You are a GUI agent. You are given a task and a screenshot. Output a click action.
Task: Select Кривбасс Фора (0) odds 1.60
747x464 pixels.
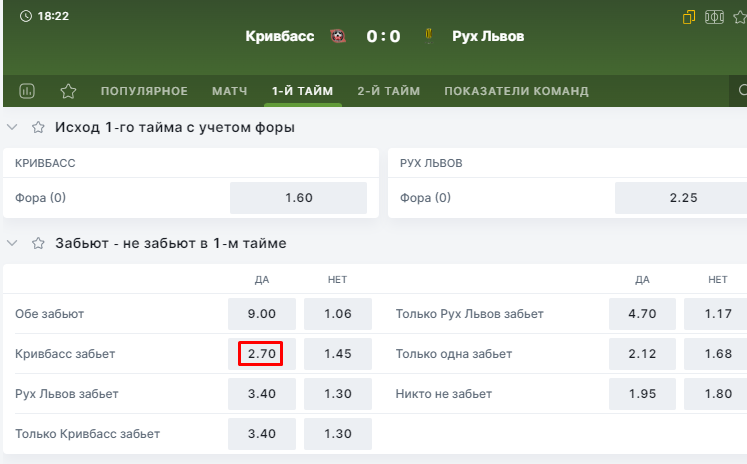(299, 198)
